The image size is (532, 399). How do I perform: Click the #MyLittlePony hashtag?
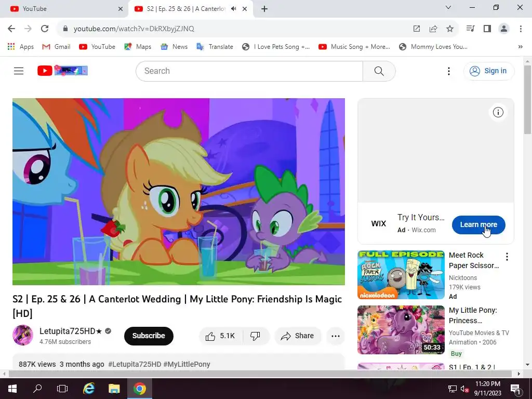pos(187,364)
